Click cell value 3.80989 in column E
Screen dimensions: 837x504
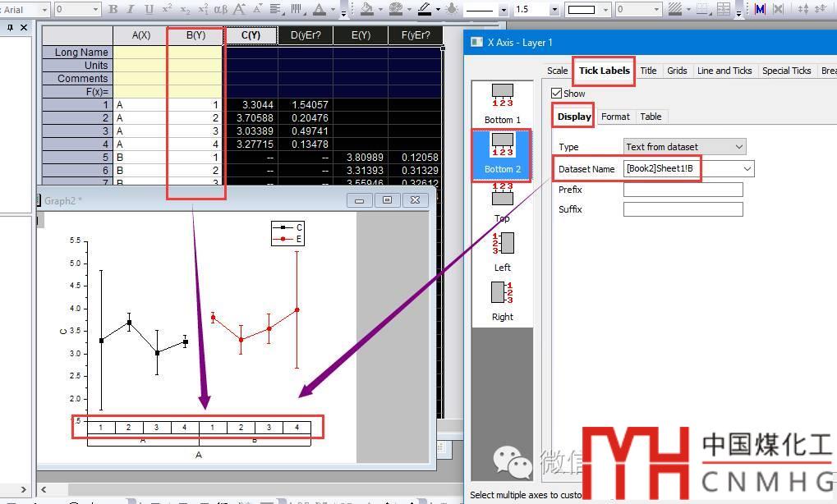click(361, 158)
